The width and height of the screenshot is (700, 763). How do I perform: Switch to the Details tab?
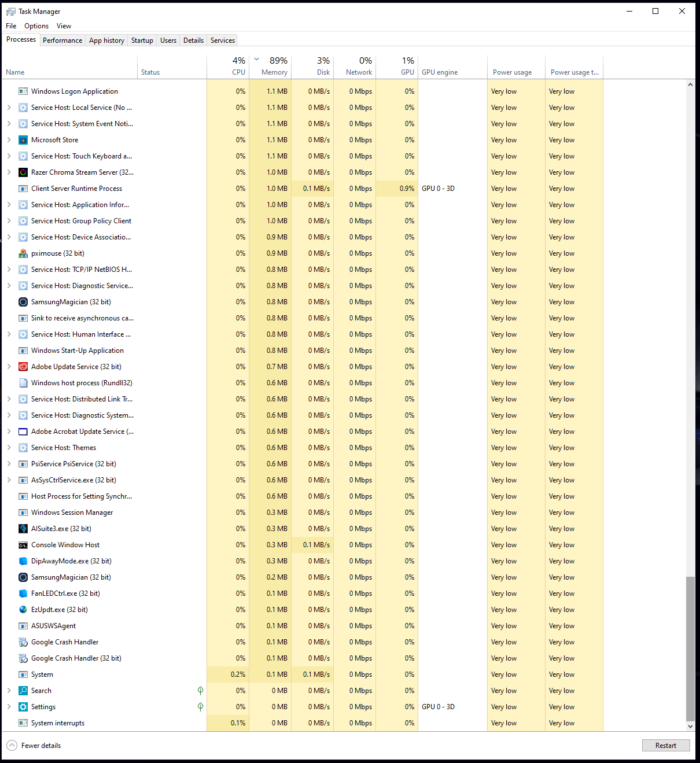tap(193, 40)
